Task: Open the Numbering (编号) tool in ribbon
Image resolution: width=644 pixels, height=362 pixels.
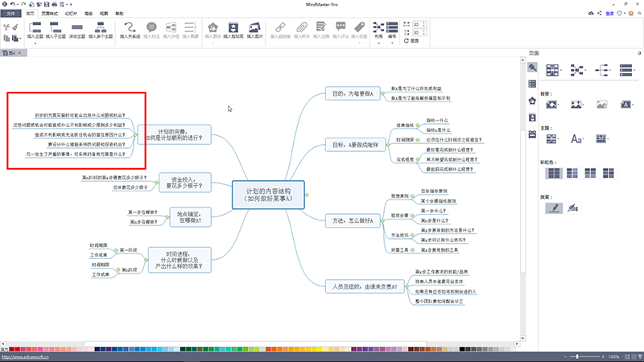Action: (393, 29)
